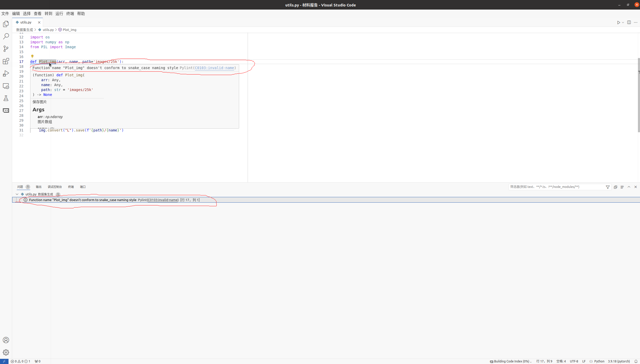This screenshot has height=364, width=640.
Task: Open Remote Explorer view
Action: tap(6, 86)
